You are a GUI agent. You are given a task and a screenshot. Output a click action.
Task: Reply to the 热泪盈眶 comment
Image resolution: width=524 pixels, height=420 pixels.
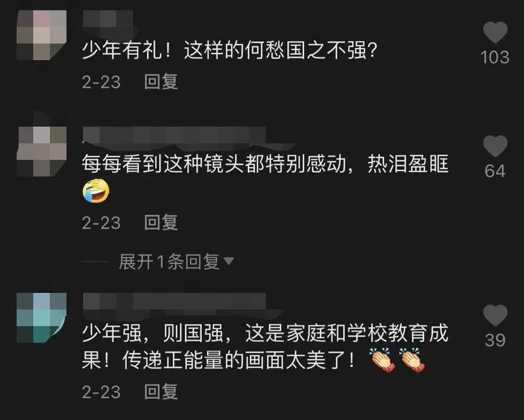coord(161,222)
